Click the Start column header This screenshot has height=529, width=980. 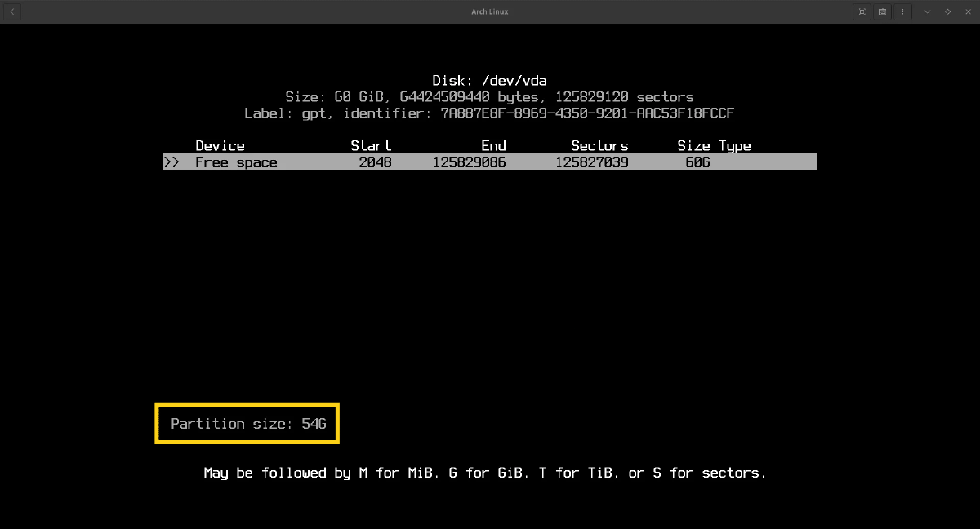pos(371,146)
